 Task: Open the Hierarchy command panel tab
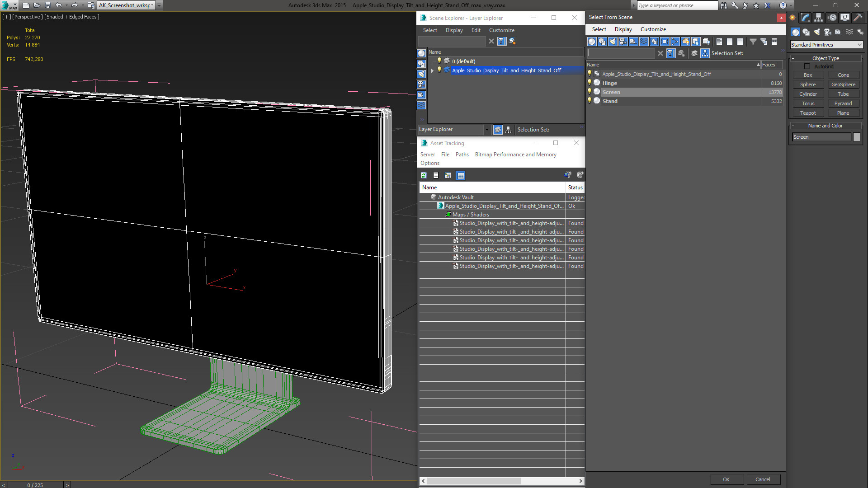tap(818, 18)
